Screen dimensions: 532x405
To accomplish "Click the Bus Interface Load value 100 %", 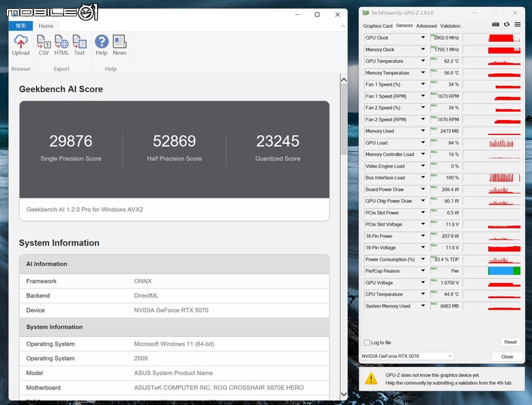I will 452,178.
